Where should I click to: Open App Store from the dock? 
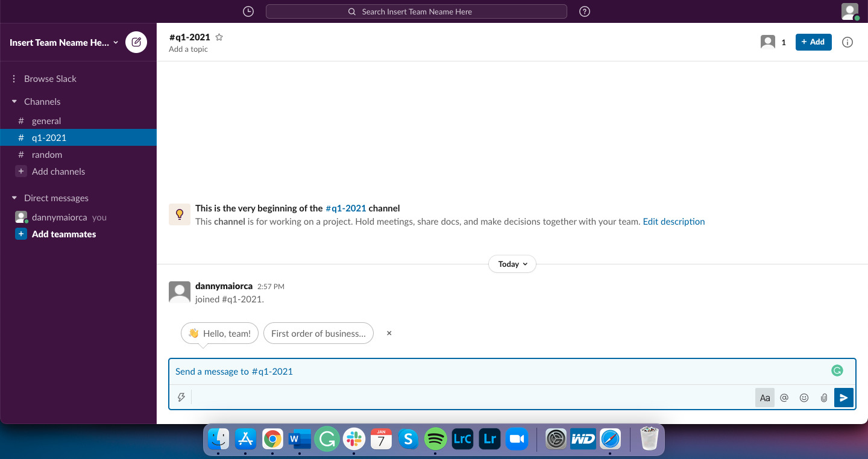(x=245, y=439)
